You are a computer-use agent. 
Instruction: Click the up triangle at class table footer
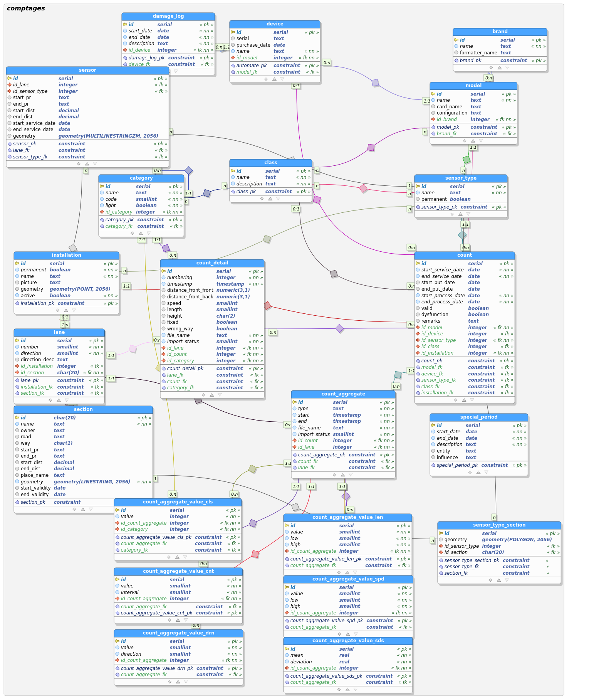[270, 199]
